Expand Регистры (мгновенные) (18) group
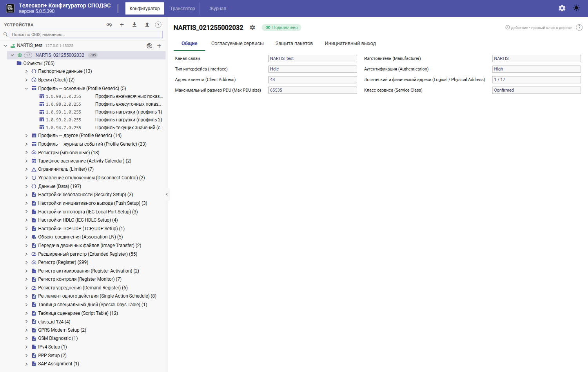This screenshot has width=588, height=372. pyautogui.click(x=27, y=153)
